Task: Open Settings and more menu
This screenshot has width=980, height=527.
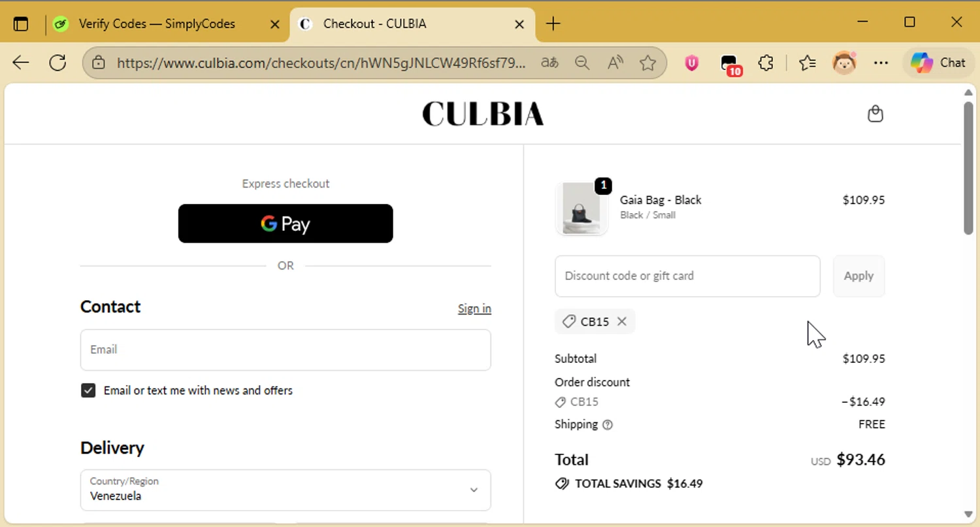Action: pyautogui.click(x=881, y=63)
